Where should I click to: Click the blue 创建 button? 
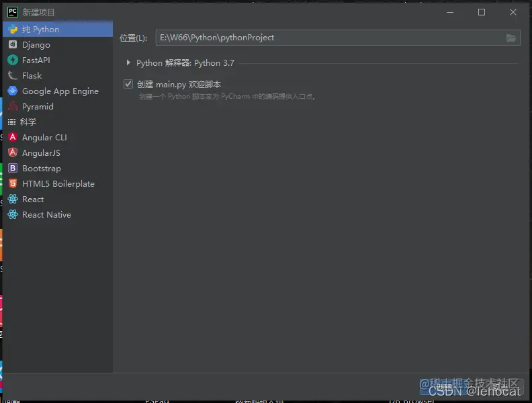[x=443, y=386]
